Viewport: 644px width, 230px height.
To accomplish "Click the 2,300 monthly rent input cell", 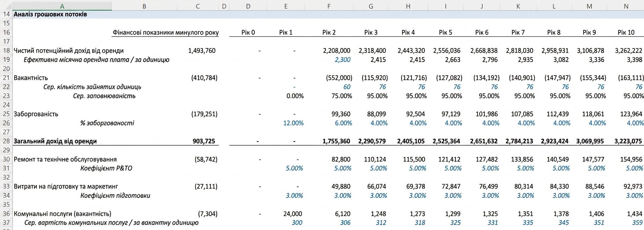I will click(x=343, y=60).
